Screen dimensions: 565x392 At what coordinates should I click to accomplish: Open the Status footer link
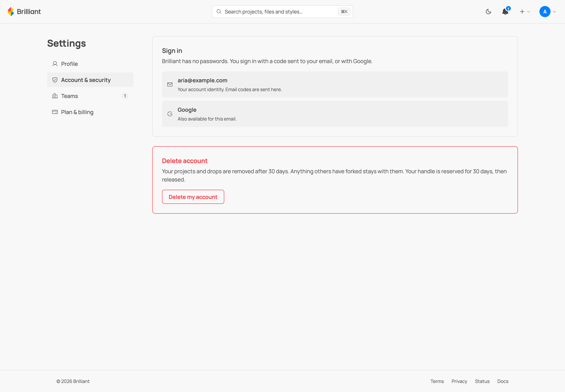pos(482,381)
